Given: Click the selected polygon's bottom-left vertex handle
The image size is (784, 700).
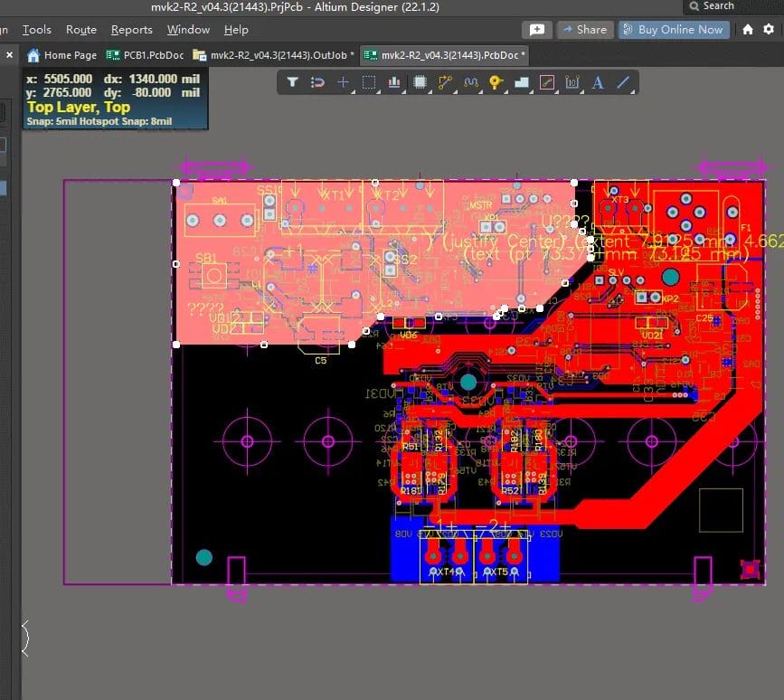Looking at the screenshot, I should (x=176, y=345).
